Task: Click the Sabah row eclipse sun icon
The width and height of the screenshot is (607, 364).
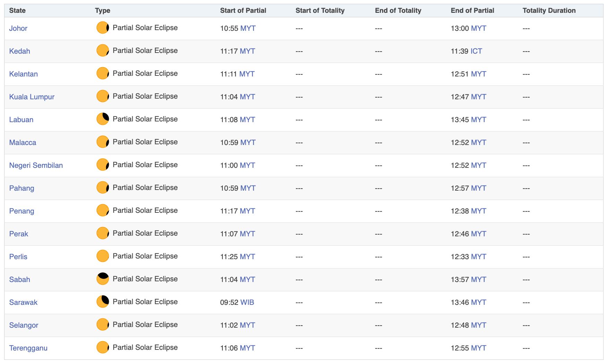Action: click(x=103, y=279)
